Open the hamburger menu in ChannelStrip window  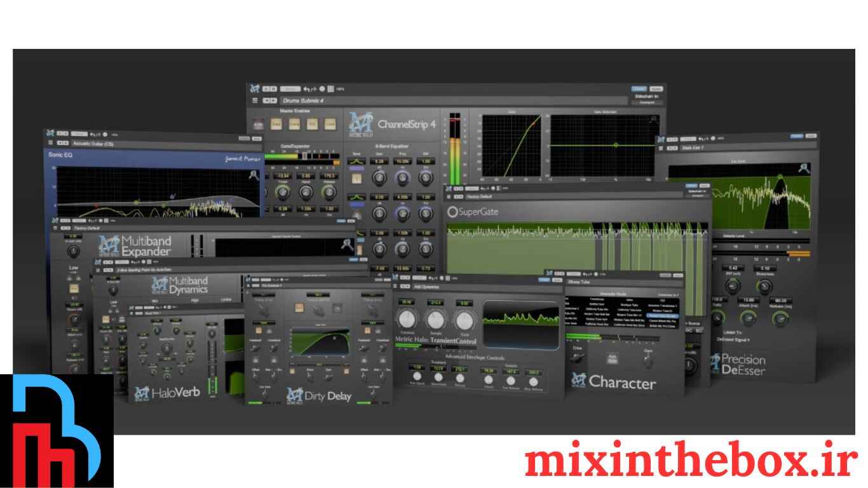pyautogui.click(x=255, y=100)
